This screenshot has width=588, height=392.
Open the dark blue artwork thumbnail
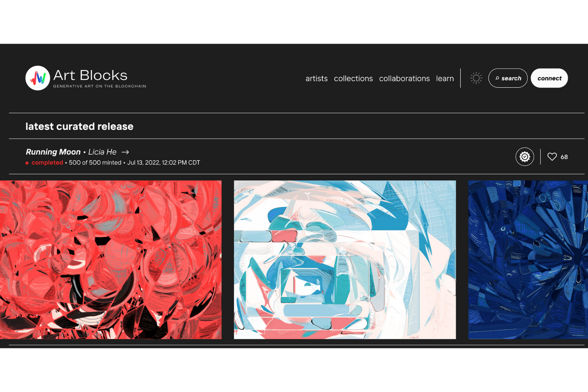click(x=528, y=260)
